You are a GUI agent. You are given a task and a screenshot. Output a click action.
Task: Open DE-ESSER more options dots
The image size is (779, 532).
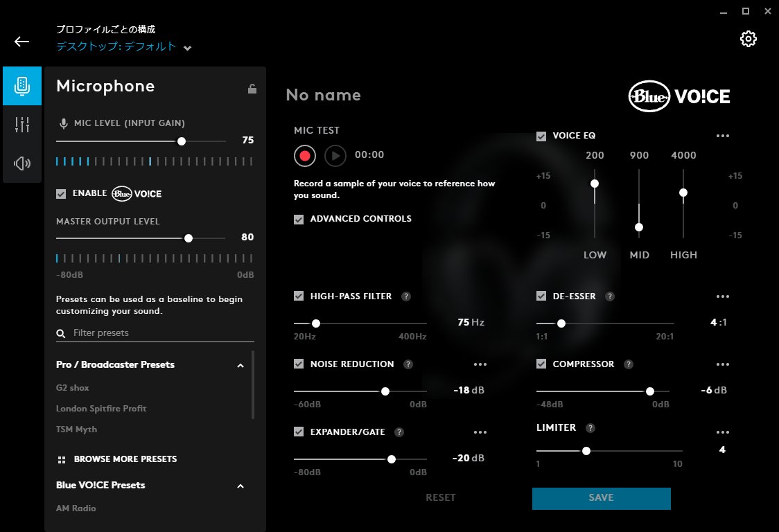pos(723,296)
